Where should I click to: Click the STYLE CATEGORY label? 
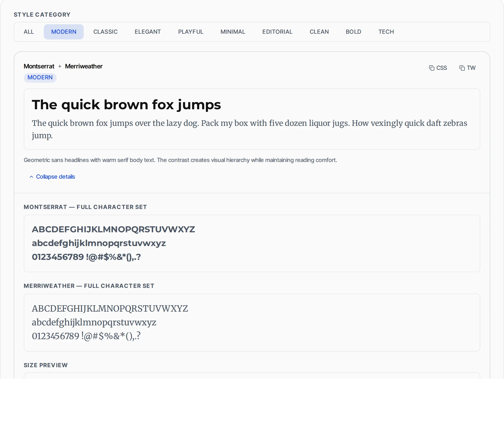coord(42,14)
